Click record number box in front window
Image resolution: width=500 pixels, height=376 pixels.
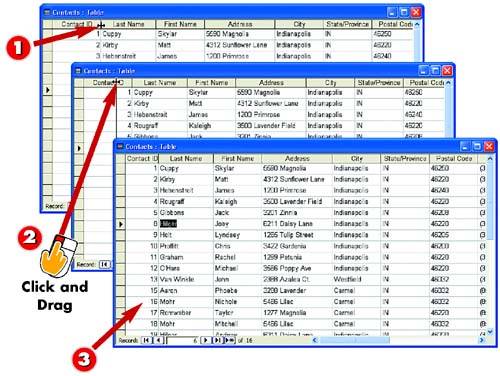(182, 340)
